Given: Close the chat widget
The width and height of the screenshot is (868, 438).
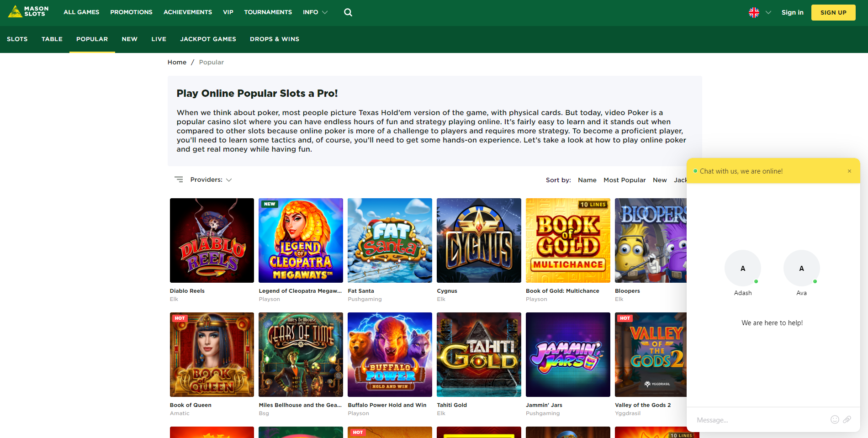Looking at the screenshot, I should 849,171.
